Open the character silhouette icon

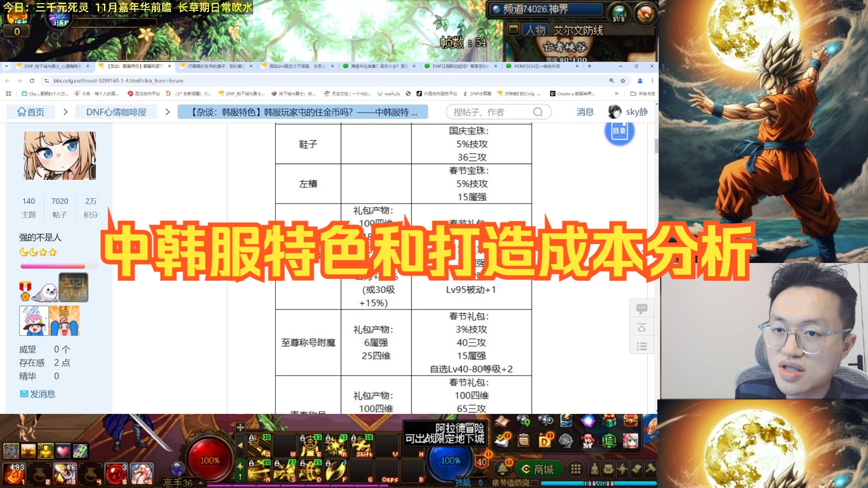595,469
